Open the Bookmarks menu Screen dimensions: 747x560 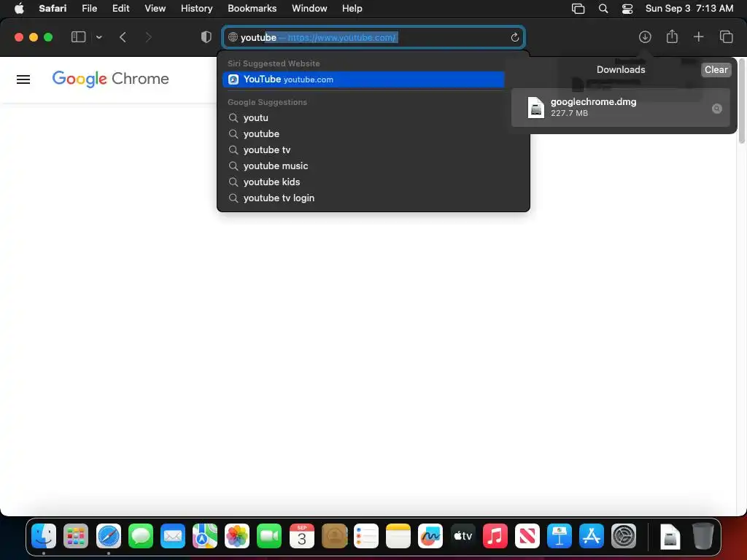[252, 8]
